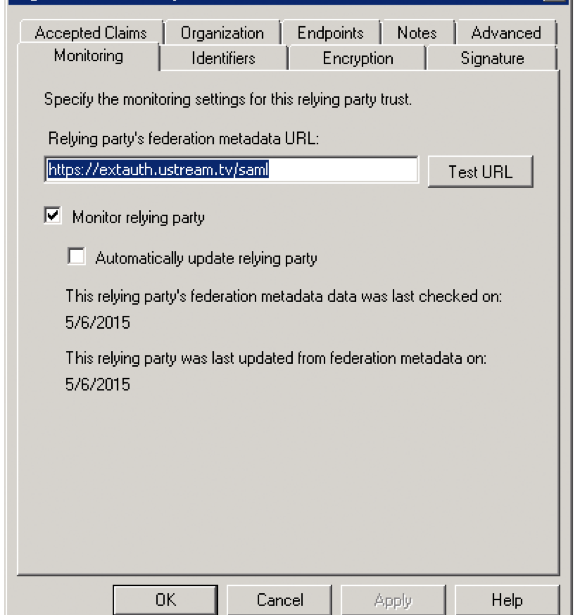Image resolution: width=580 pixels, height=615 pixels.
Task: Click the federation metadata URL field
Action: point(231,170)
